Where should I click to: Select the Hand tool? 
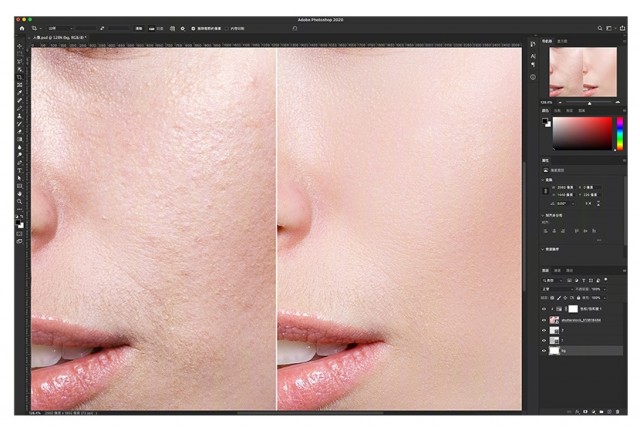(20, 193)
